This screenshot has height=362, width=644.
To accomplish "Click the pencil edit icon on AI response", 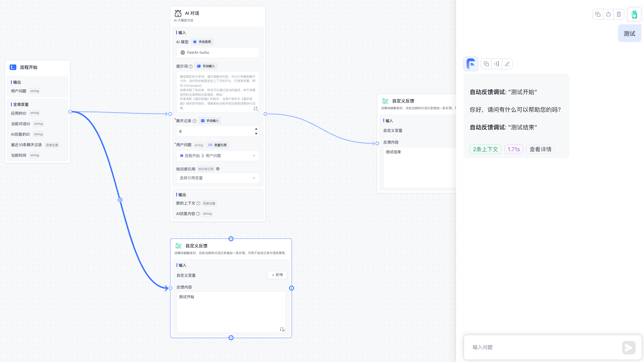I will point(507,64).
